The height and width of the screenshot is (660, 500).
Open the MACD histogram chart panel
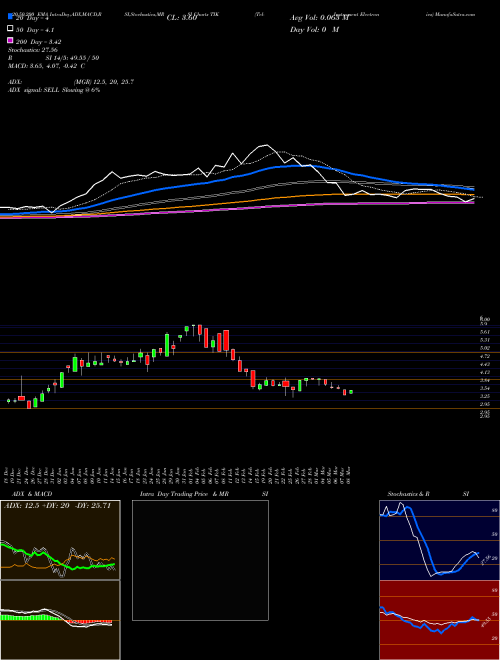(x=60, y=620)
